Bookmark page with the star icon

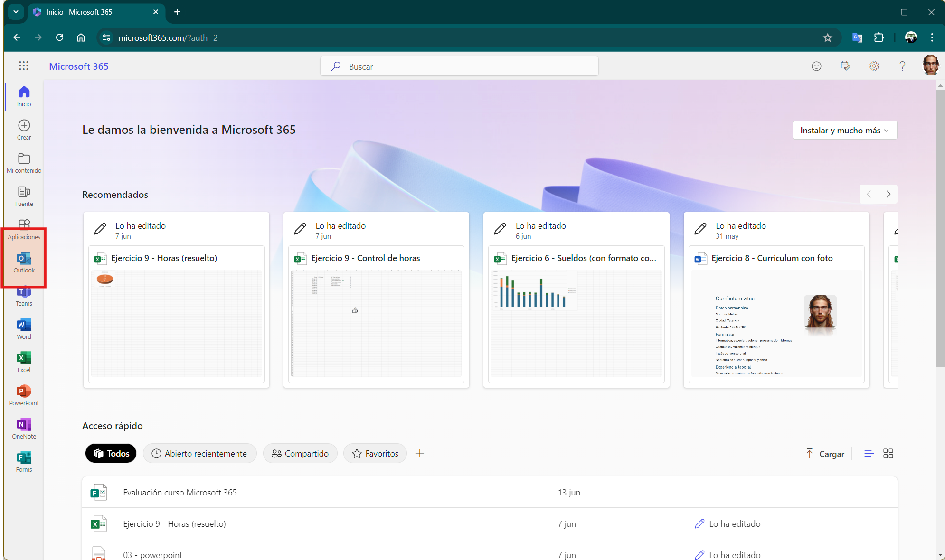click(828, 37)
